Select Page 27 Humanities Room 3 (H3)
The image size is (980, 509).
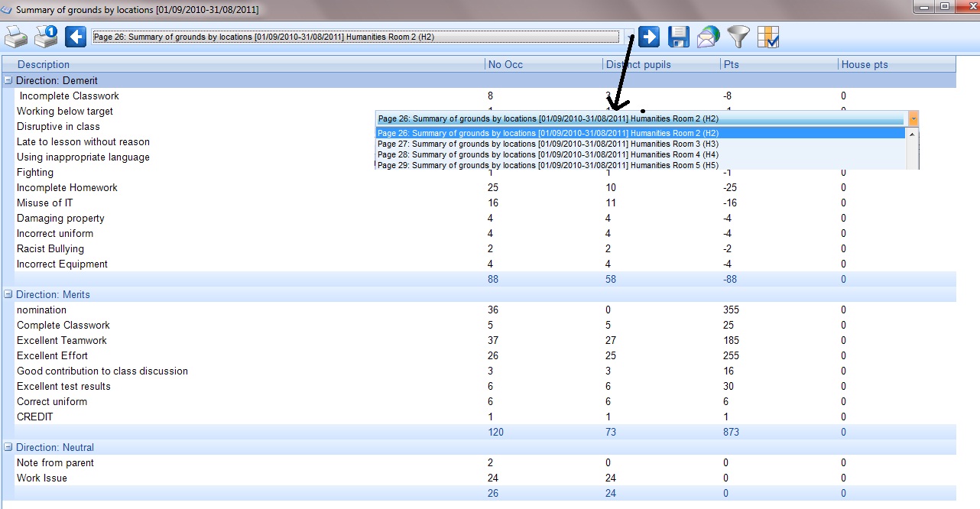[x=548, y=144]
